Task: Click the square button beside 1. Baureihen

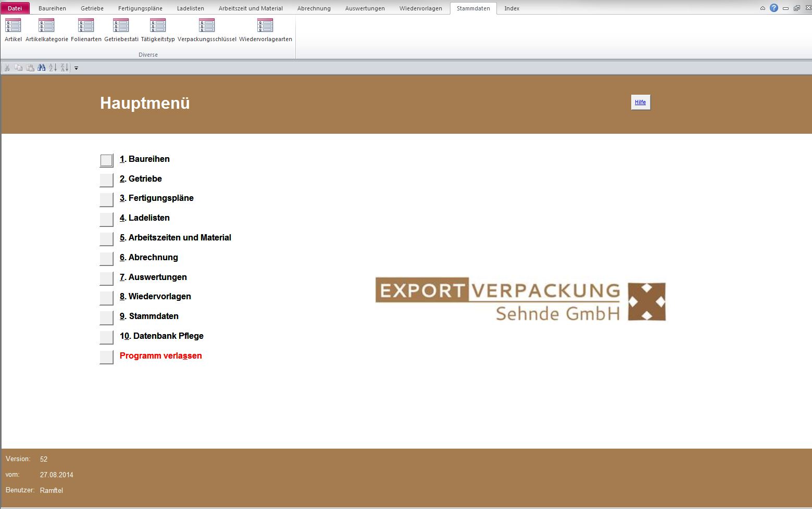Action: pyautogui.click(x=106, y=160)
